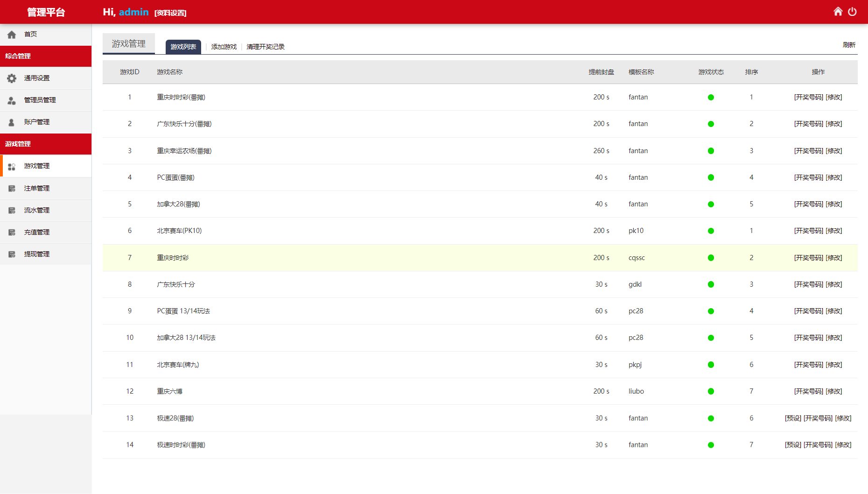Toggle status dot for 极速时时彩(番摊)

[x=711, y=445]
